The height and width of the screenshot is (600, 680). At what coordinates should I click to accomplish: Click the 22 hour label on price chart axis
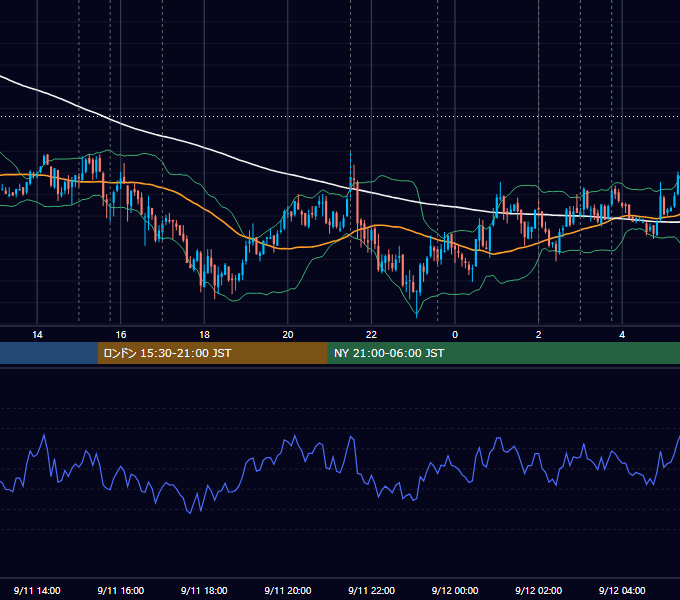(371, 335)
